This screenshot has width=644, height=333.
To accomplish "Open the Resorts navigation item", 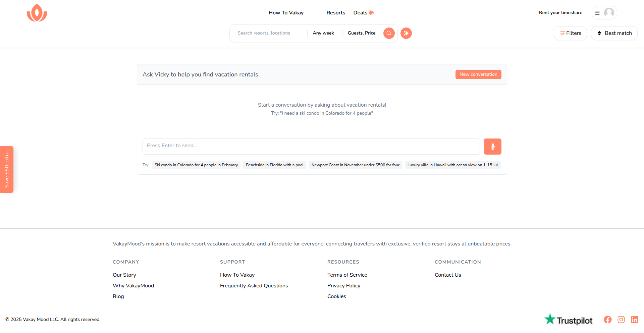I will [336, 13].
